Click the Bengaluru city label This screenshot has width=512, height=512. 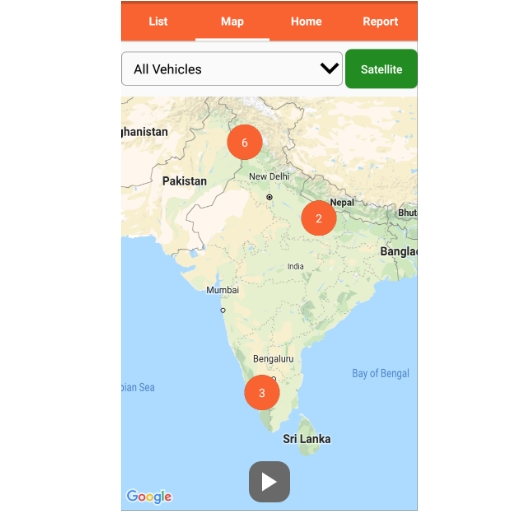pyautogui.click(x=273, y=359)
